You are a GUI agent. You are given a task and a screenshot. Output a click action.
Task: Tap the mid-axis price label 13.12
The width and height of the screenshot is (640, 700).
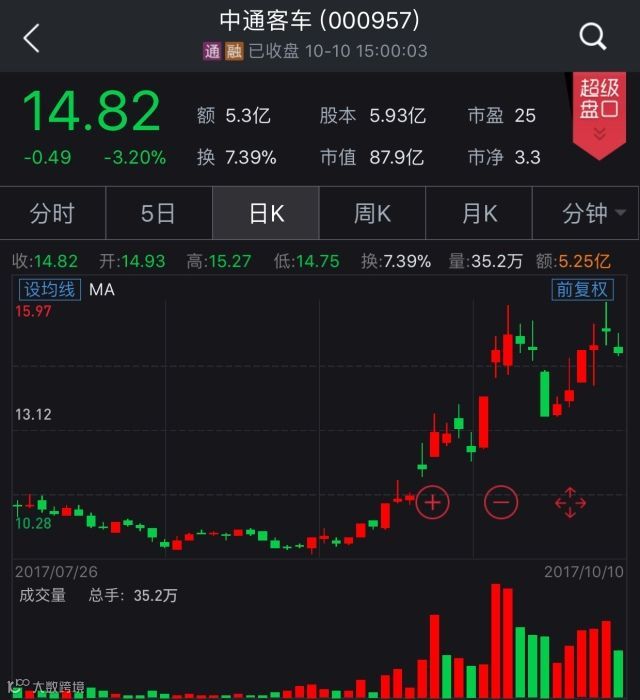point(33,414)
